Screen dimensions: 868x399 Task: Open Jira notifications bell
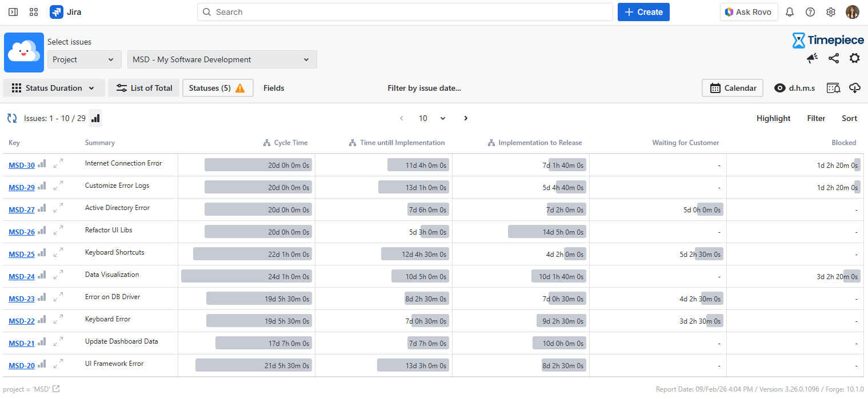[790, 12]
